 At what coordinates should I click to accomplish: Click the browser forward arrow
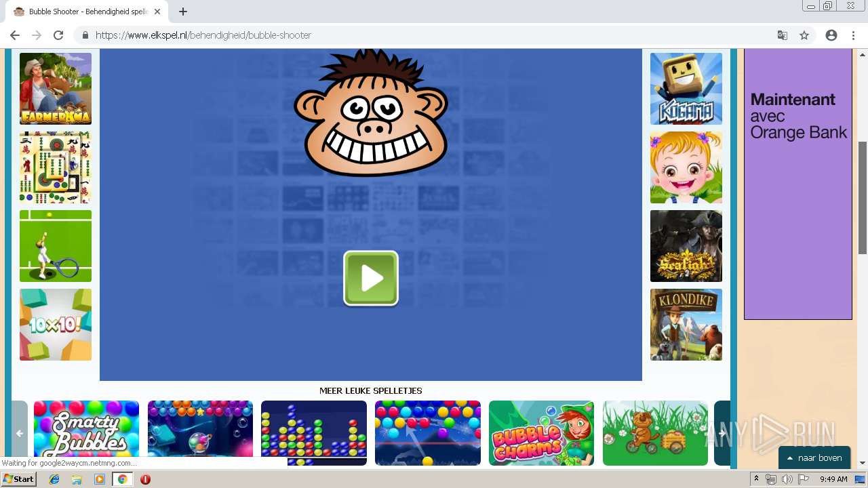37,35
